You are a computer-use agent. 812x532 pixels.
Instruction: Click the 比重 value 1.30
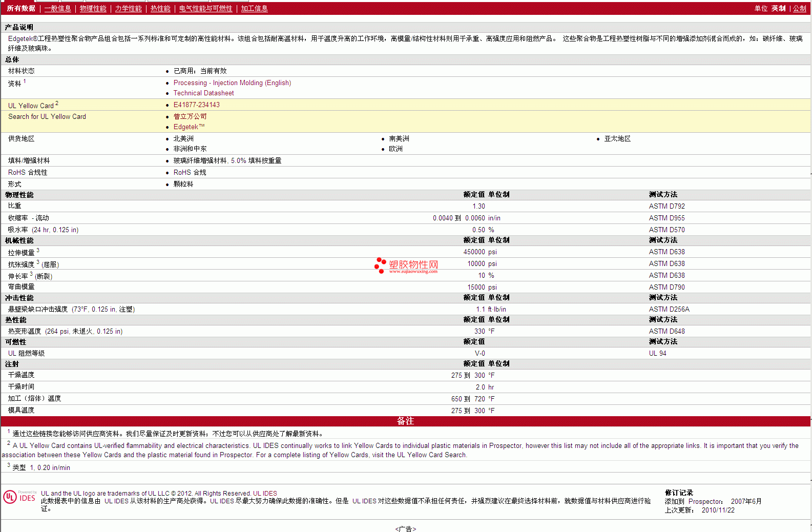pyautogui.click(x=478, y=206)
